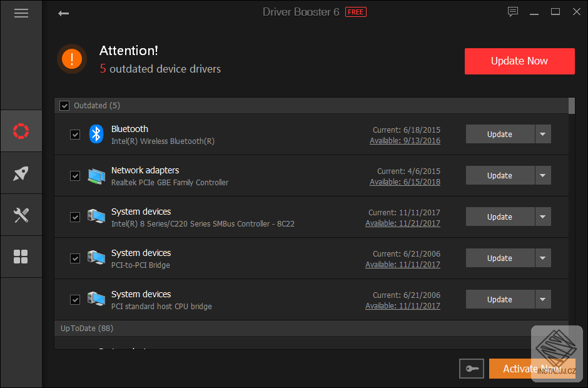Open PCI-to-PCI Bridge available link 11/11/2017
The image size is (588, 388).
[403, 265]
